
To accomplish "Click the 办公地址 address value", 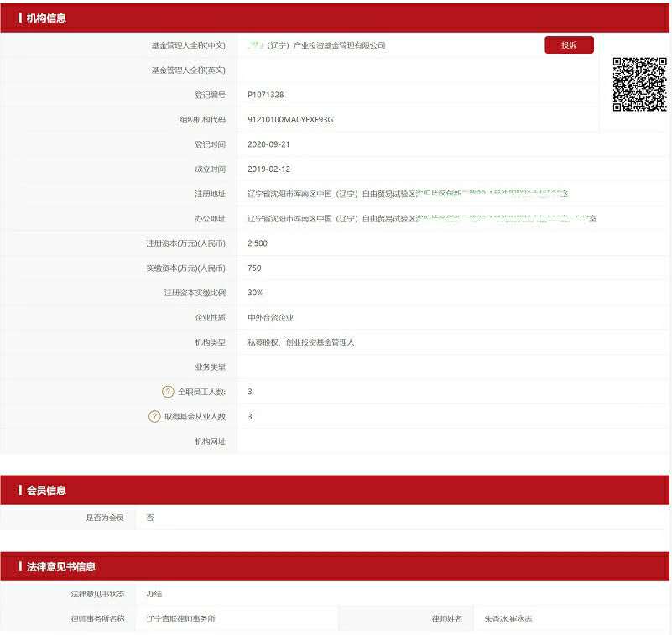I will pos(422,219).
